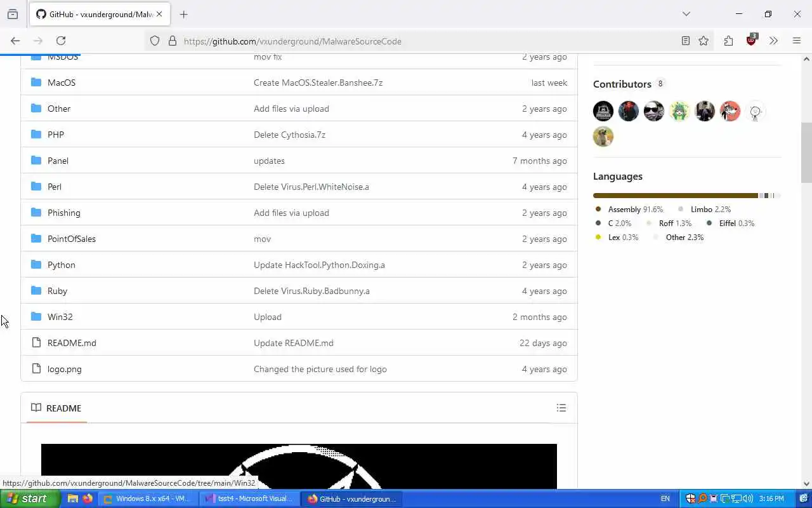Select the README tab
This screenshot has height=508, width=812.
[x=56, y=408]
